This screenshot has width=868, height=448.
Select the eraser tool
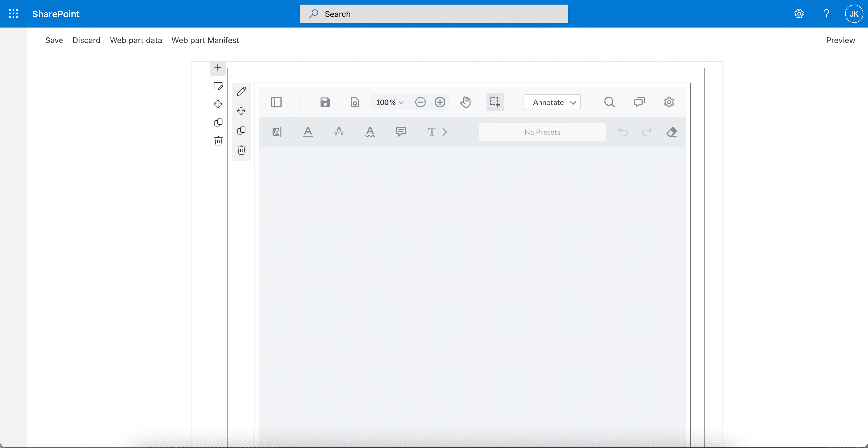click(x=671, y=132)
